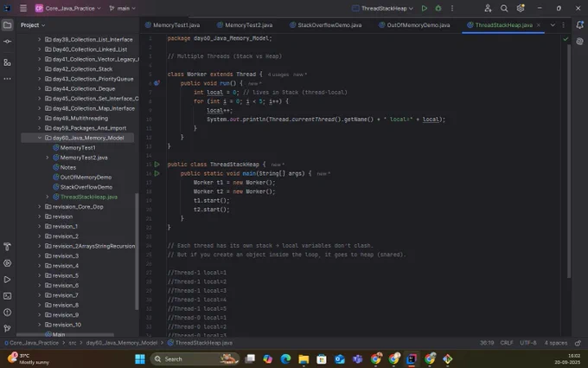Switch to MemoryTest1.java tab
This screenshot has height=368, width=588.
[x=172, y=25]
